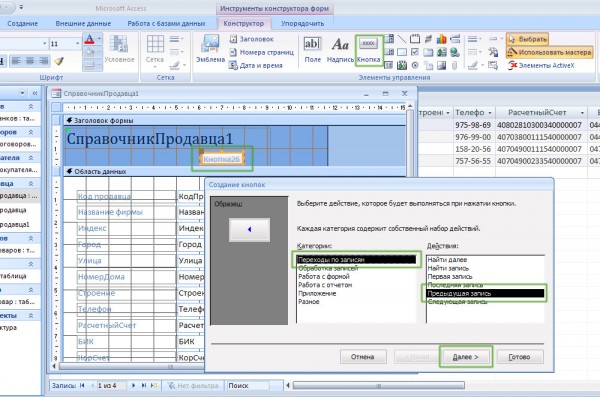Viewport: 600px width, 397px height.
Task: Select the Надпись label control
Action: (x=340, y=49)
